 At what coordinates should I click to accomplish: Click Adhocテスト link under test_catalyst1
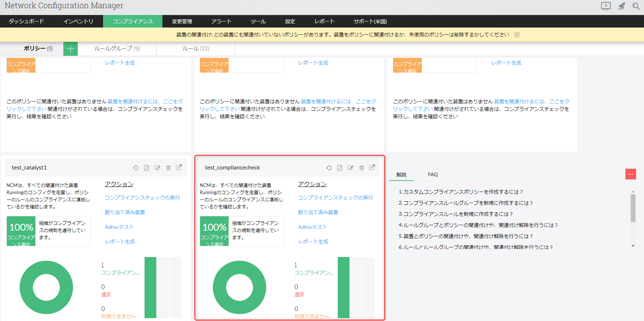click(x=119, y=227)
